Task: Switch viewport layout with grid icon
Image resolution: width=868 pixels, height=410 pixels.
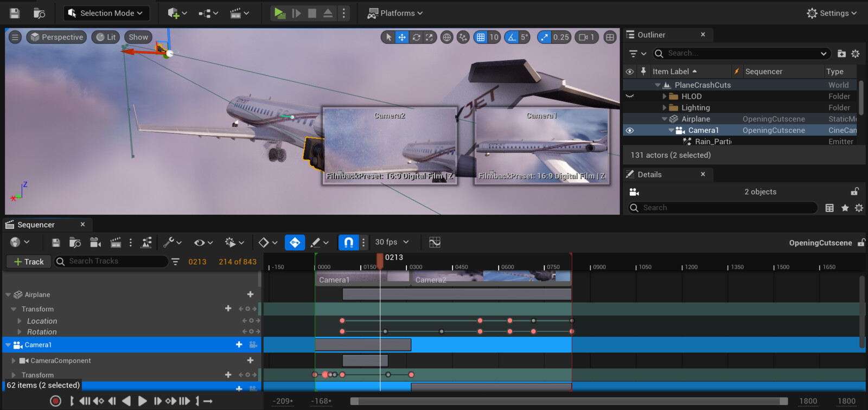Action: click(x=610, y=37)
